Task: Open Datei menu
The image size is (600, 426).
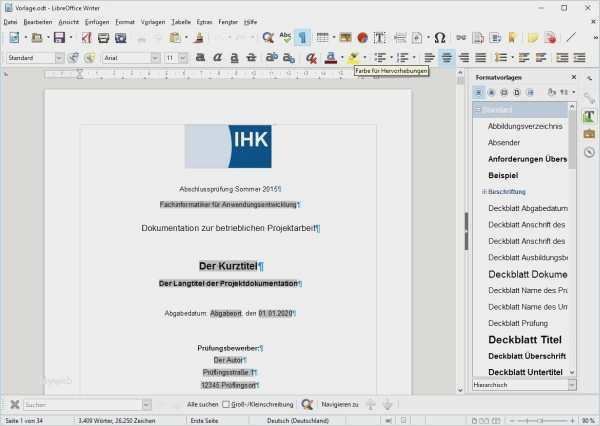Action: click(11, 22)
